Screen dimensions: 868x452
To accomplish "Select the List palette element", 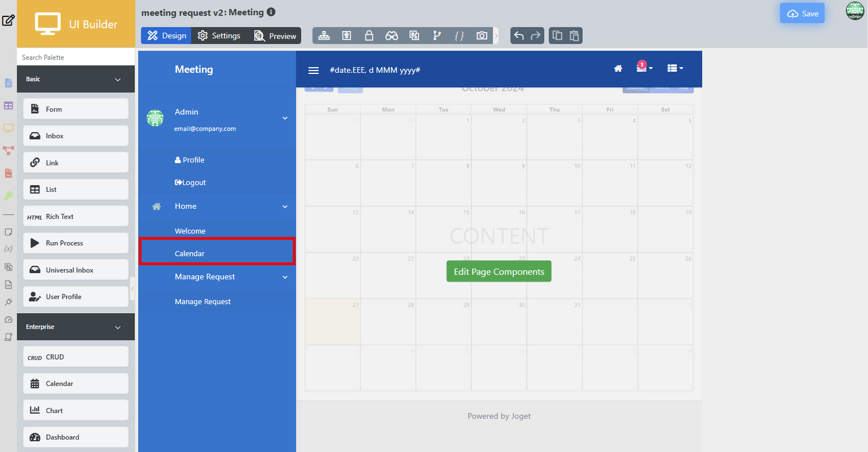I will point(76,190).
